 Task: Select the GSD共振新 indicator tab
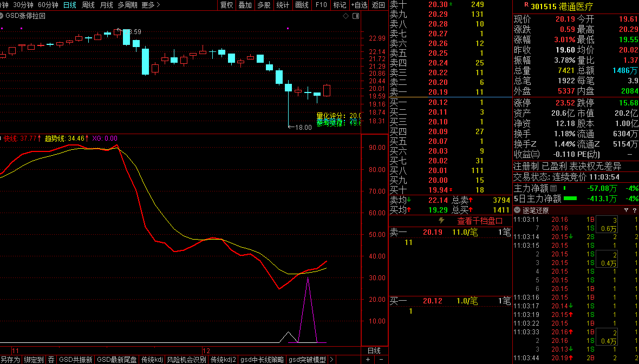75,360
